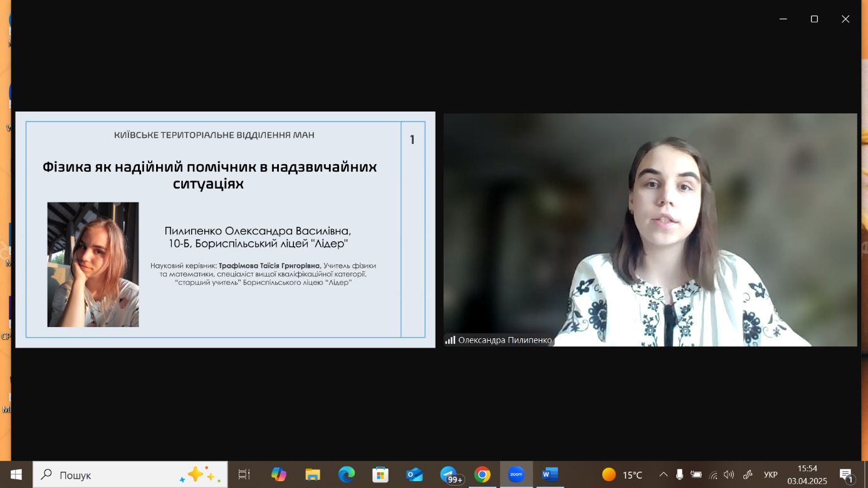Open the weather widget showing 15°C

pos(622,475)
